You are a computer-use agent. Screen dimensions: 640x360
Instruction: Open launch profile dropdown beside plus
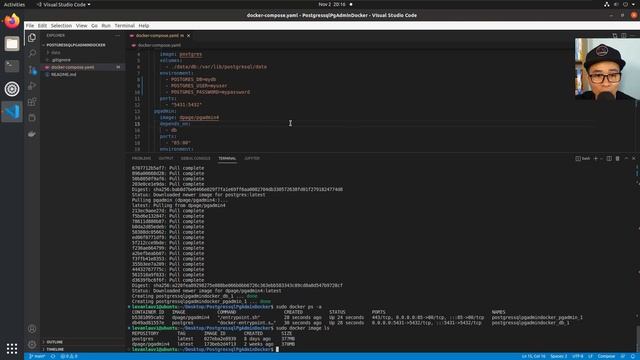(x=601, y=158)
